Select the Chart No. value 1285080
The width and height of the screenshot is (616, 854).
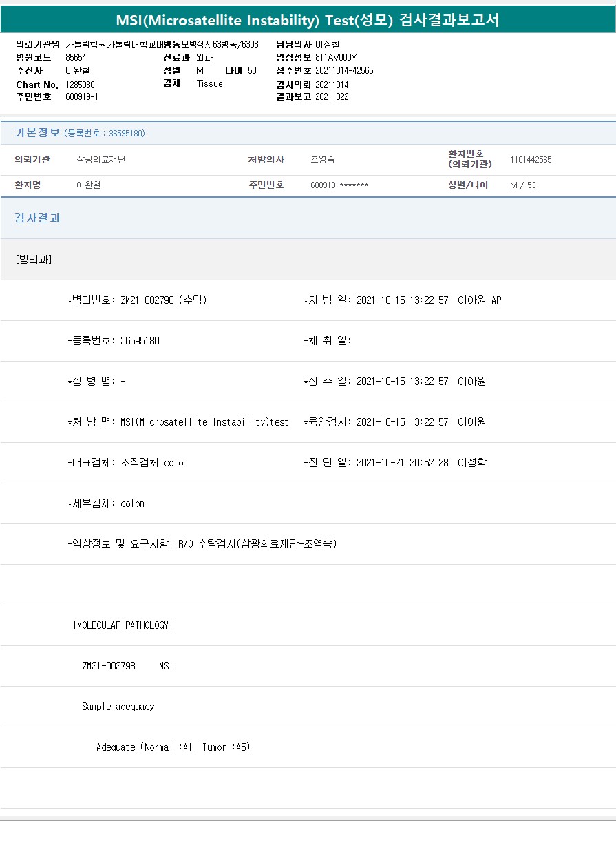[80, 84]
